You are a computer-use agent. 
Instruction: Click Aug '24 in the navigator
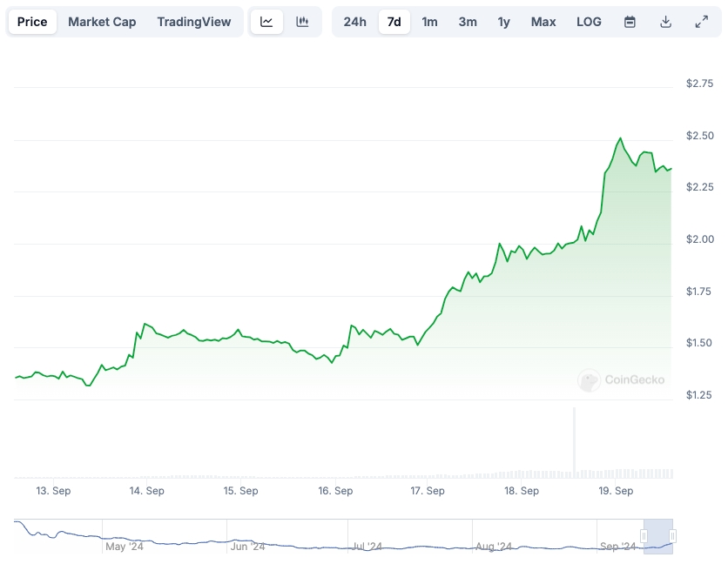tap(494, 547)
